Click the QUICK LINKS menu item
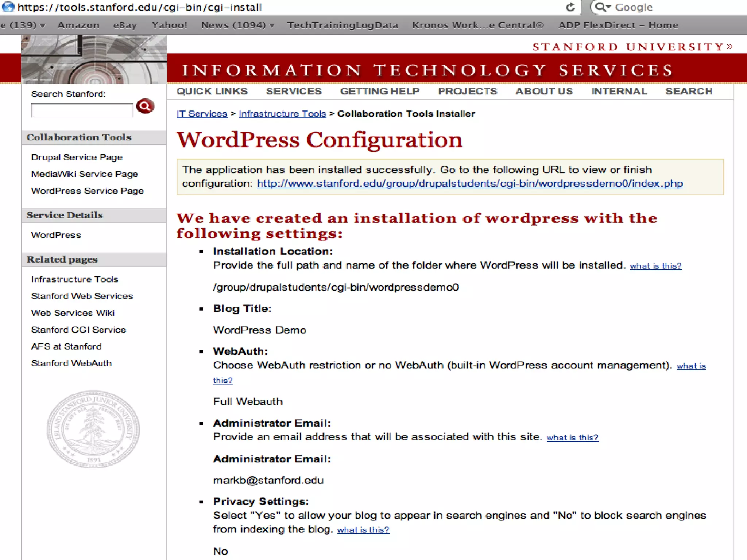This screenshot has width=747, height=560. pyautogui.click(x=212, y=91)
